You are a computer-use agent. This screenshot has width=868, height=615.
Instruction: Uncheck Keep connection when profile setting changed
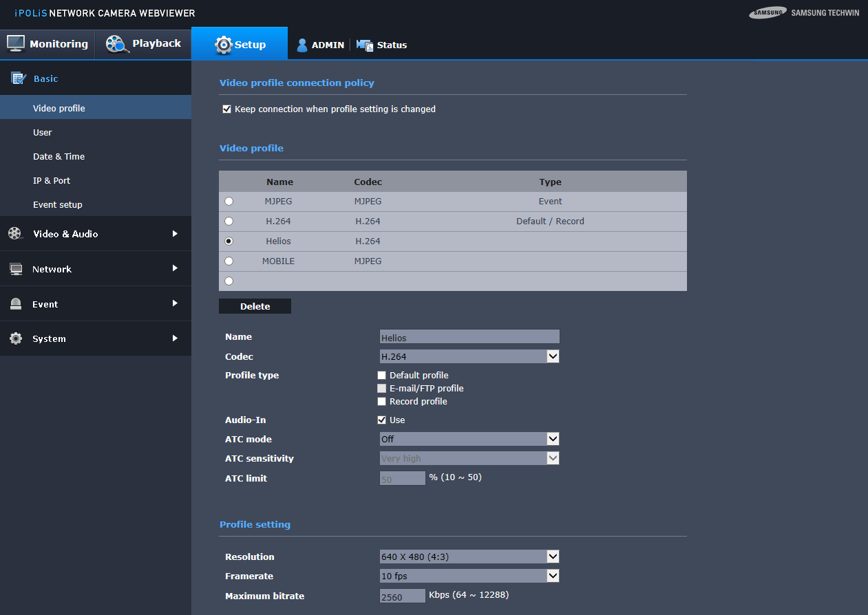[x=226, y=109]
